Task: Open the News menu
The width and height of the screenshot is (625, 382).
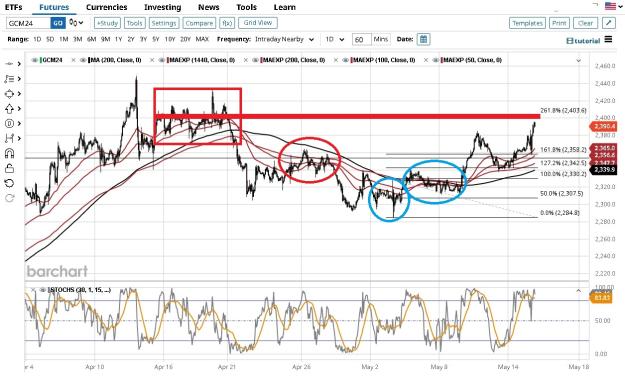Action: 208,7
